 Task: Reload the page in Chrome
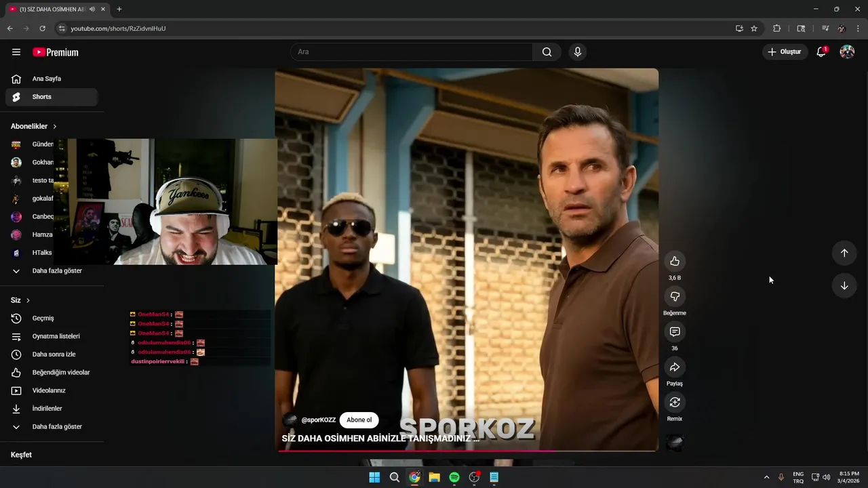pos(42,28)
